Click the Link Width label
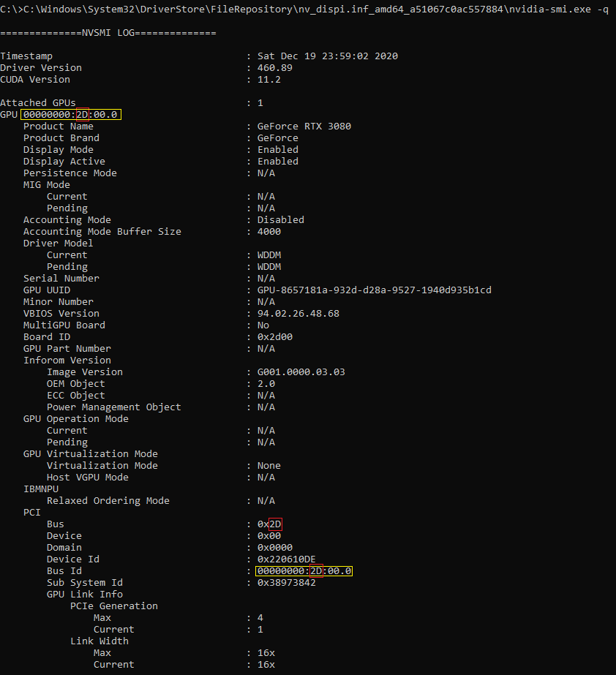 (99, 641)
